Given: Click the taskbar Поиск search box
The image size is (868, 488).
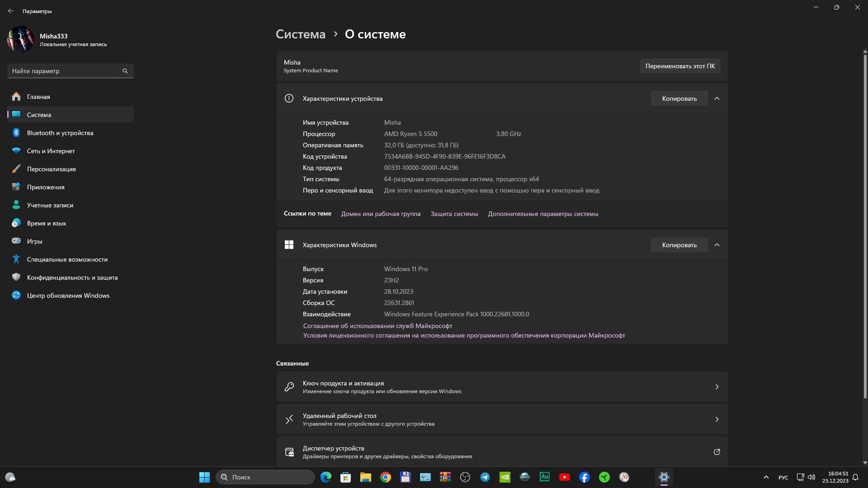Looking at the screenshot, I should (265, 477).
